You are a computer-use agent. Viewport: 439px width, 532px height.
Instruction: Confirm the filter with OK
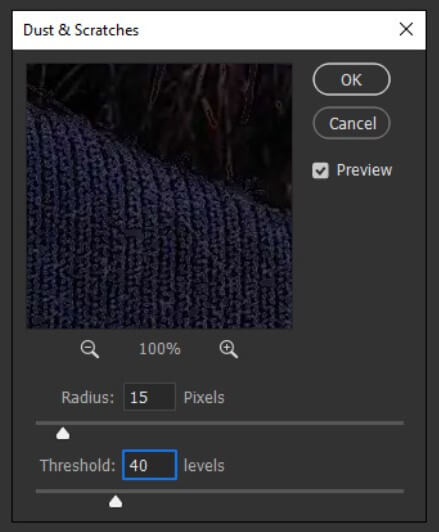351,80
